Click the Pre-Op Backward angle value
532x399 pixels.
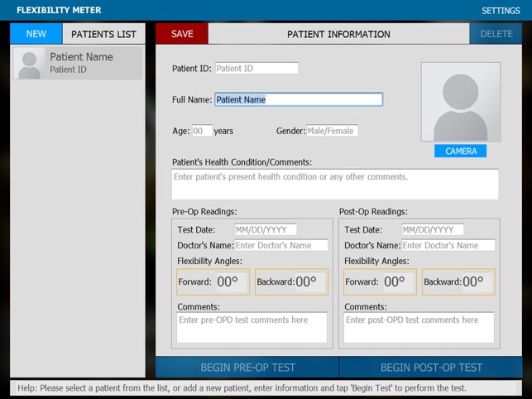[x=310, y=281]
